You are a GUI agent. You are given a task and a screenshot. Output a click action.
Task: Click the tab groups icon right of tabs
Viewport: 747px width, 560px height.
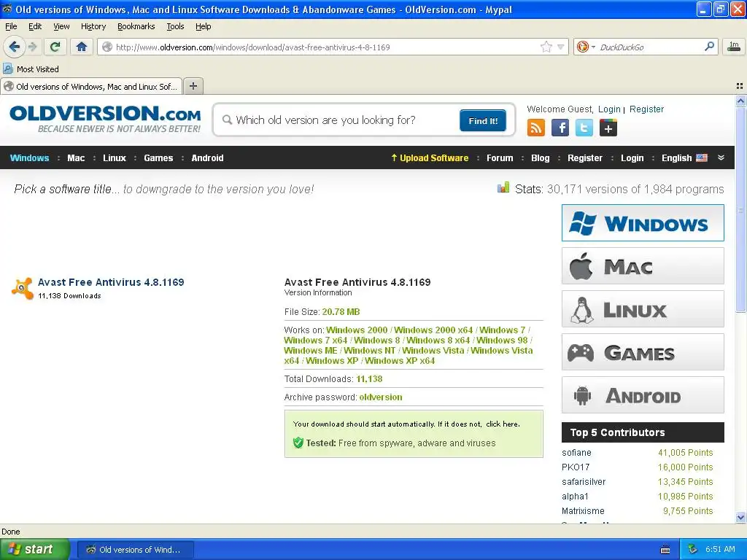(740, 86)
